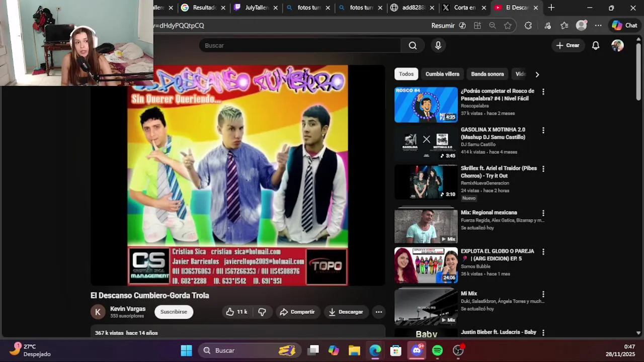644x362 pixels.
Task: Click the taskbar Buscar search box
Action: coord(249,350)
